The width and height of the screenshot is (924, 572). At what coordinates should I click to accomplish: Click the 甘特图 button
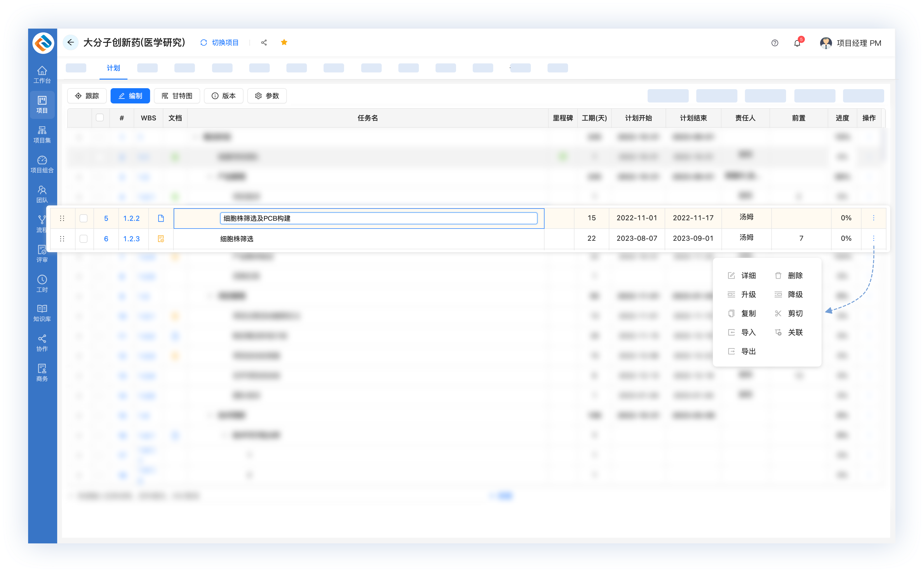[x=177, y=96]
